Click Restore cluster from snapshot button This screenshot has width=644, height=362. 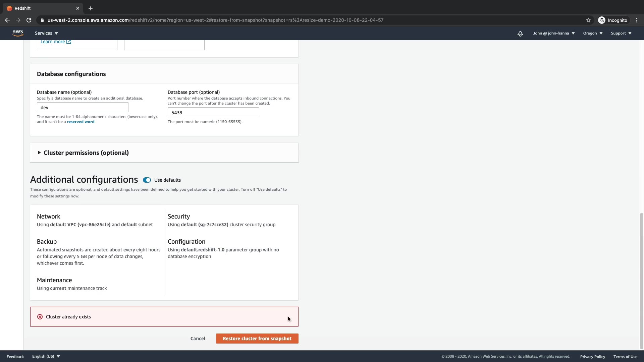coord(257,339)
